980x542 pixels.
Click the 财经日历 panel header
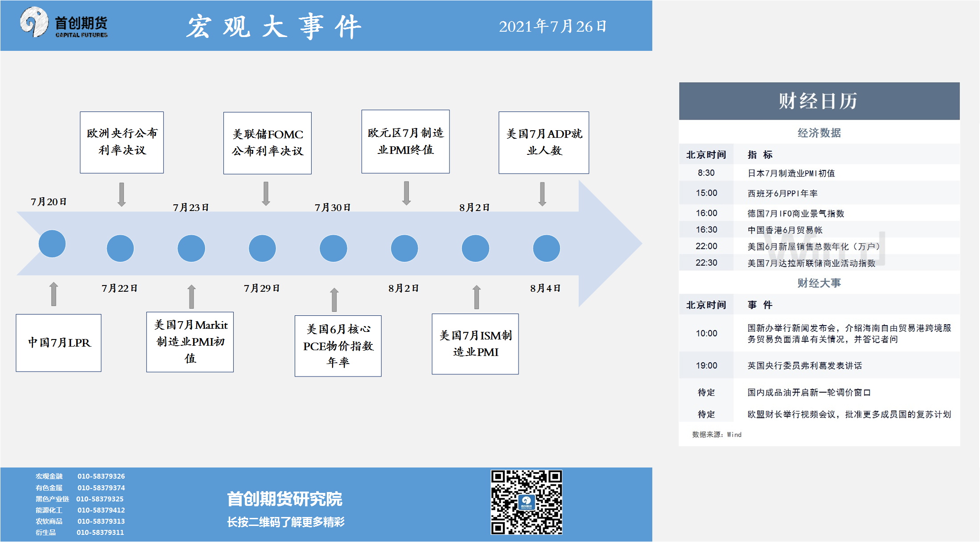point(819,101)
